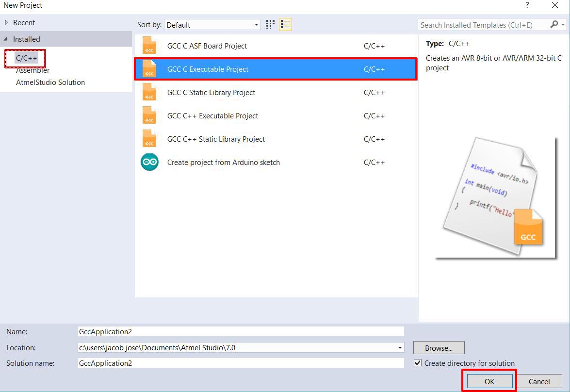Select GCC C++ Static Library Project template
This screenshot has width=570, height=392.
pos(277,139)
